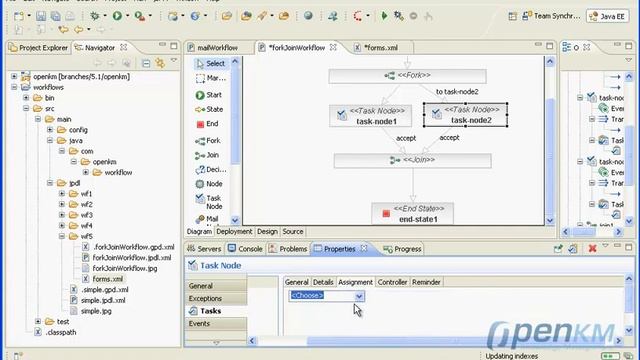Viewport: 640px width, 360px height.
Task: Select Exceptions section in properties
Action: (216, 298)
